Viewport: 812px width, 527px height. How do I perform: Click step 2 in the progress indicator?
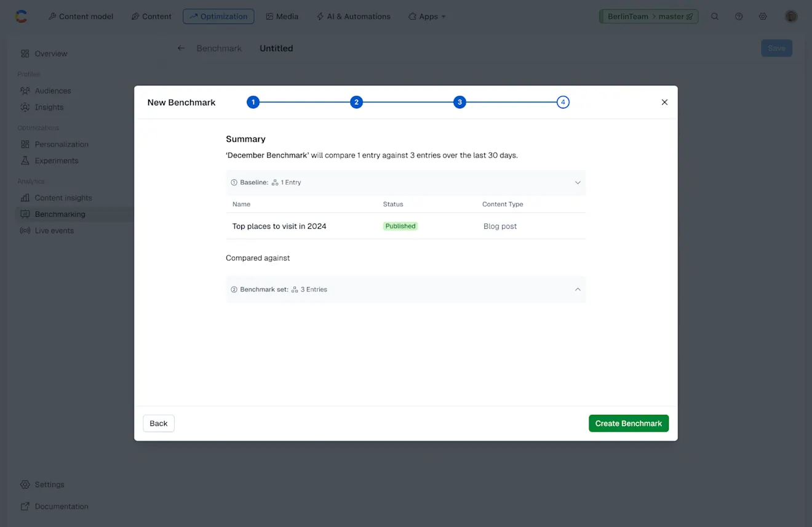[356, 102]
